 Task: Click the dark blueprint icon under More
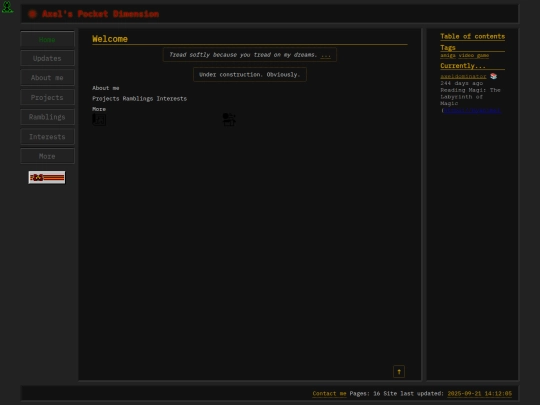99,120
